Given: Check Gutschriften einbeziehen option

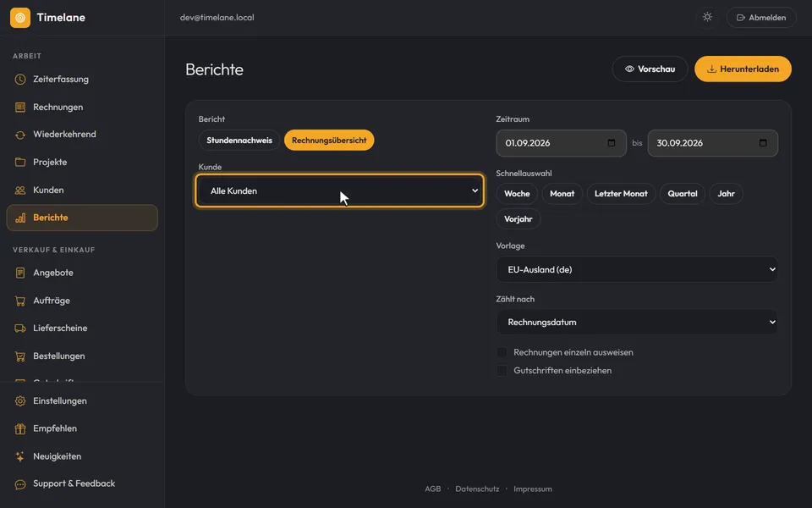Looking at the screenshot, I should point(502,371).
